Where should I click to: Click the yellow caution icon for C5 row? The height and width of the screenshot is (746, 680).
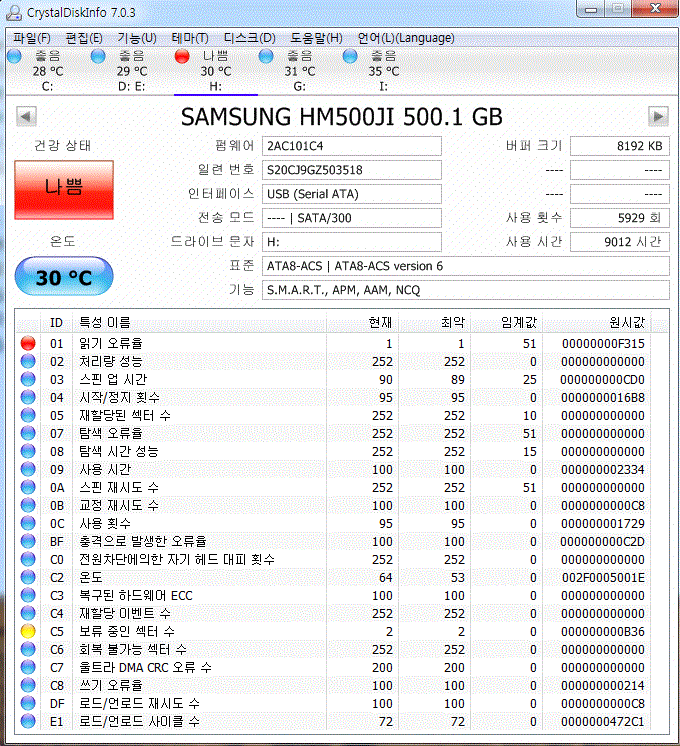[x=28, y=631]
